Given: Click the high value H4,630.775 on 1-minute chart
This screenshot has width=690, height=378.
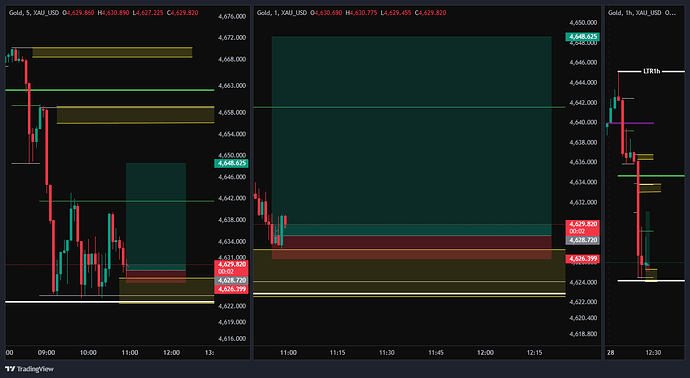Looking at the screenshot, I should tap(361, 13).
